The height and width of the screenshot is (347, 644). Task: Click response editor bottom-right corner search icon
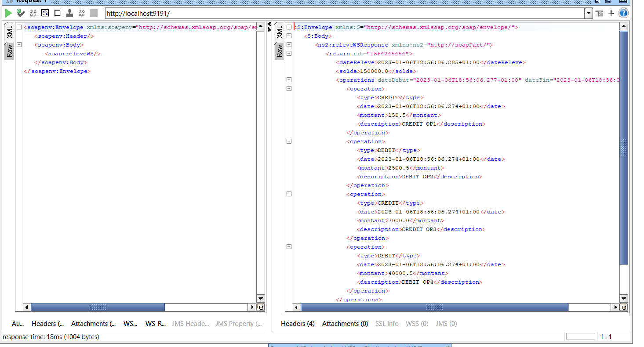[x=624, y=307]
